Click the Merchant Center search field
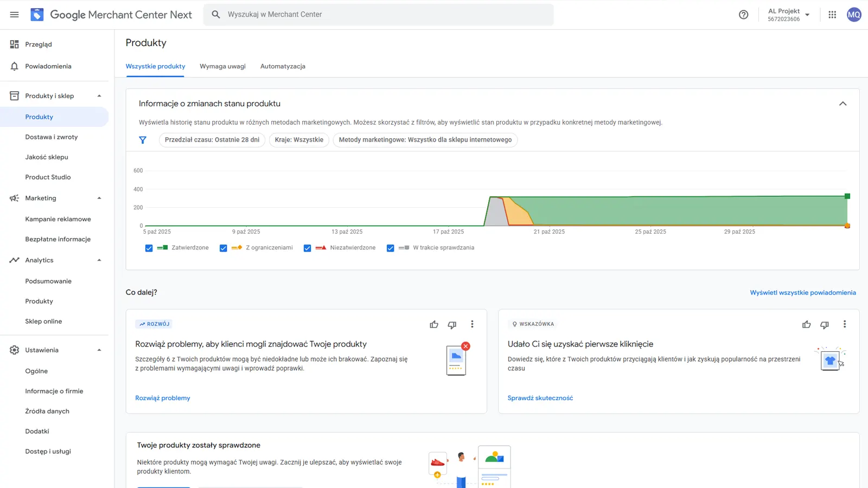Screen dimensions: 868x488 (378, 14)
